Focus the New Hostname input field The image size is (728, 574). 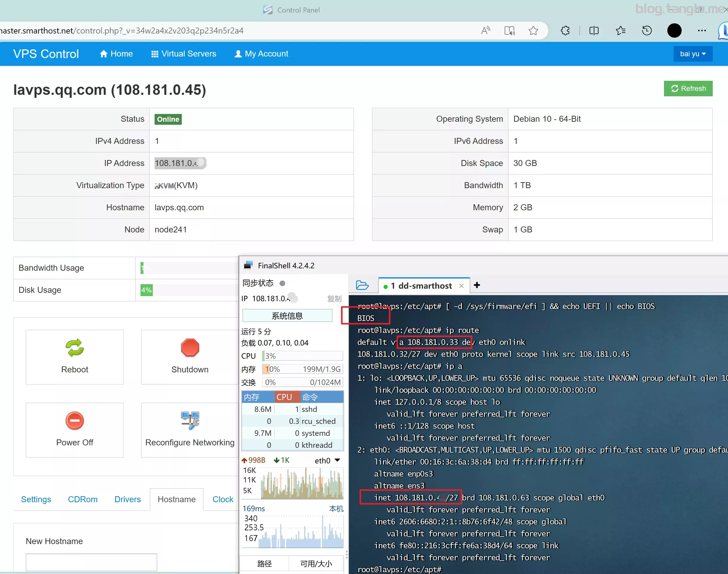click(x=91, y=562)
